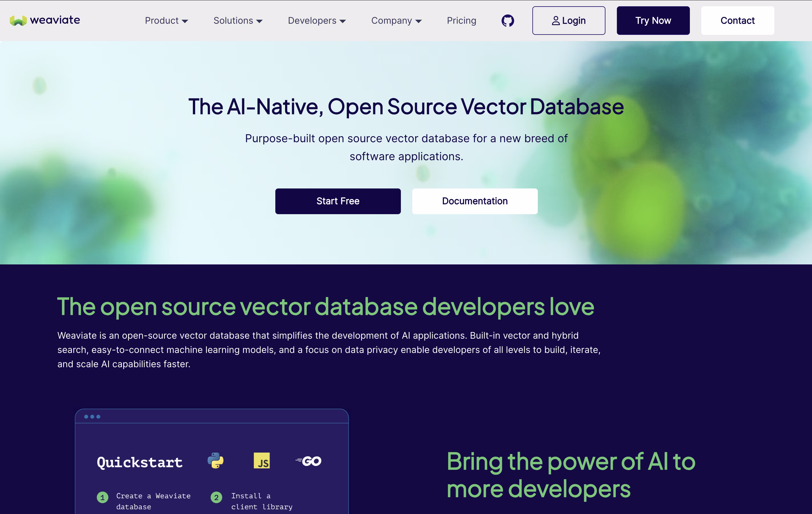Select the Go quickstart icon
Screen dimensions: 812x514
[308, 461]
